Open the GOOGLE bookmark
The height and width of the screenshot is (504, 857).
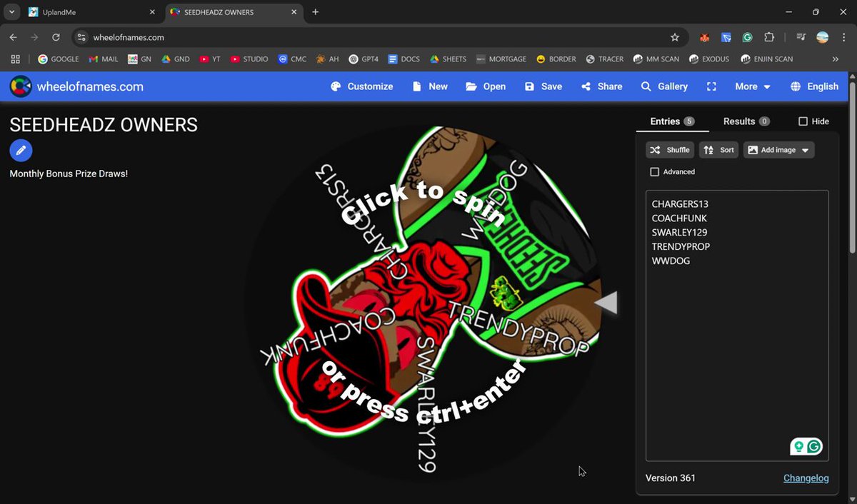pyautogui.click(x=59, y=59)
